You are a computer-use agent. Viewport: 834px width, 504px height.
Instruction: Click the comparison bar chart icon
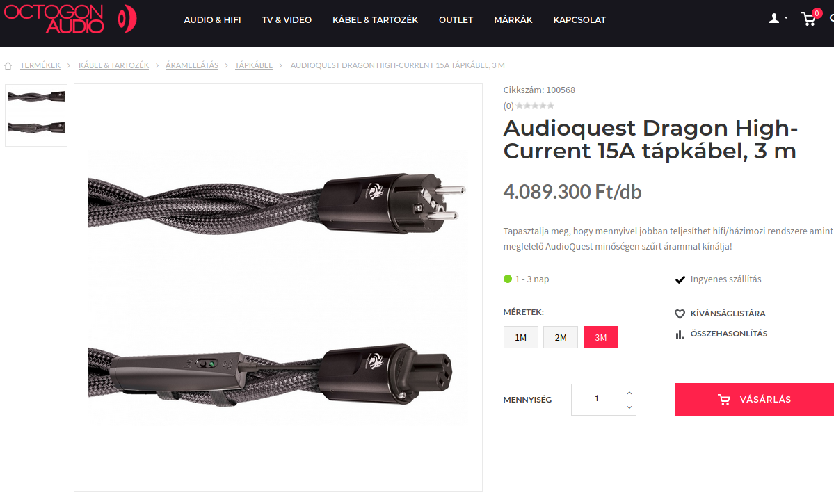[x=679, y=334]
